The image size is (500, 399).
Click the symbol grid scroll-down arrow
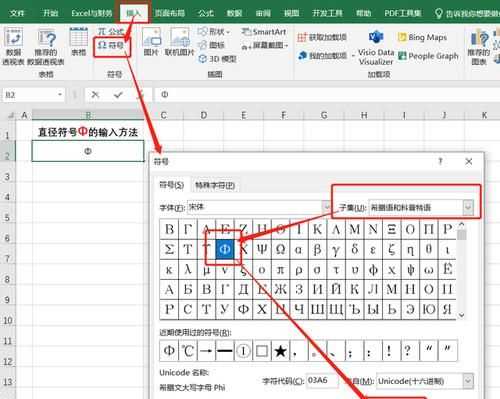click(462, 315)
